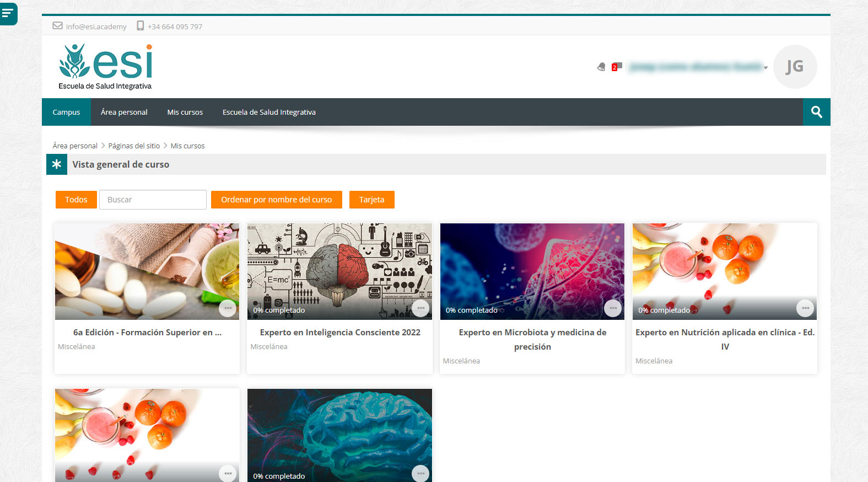Open the side drawer menu icon
868x482 pixels.
point(8,13)
